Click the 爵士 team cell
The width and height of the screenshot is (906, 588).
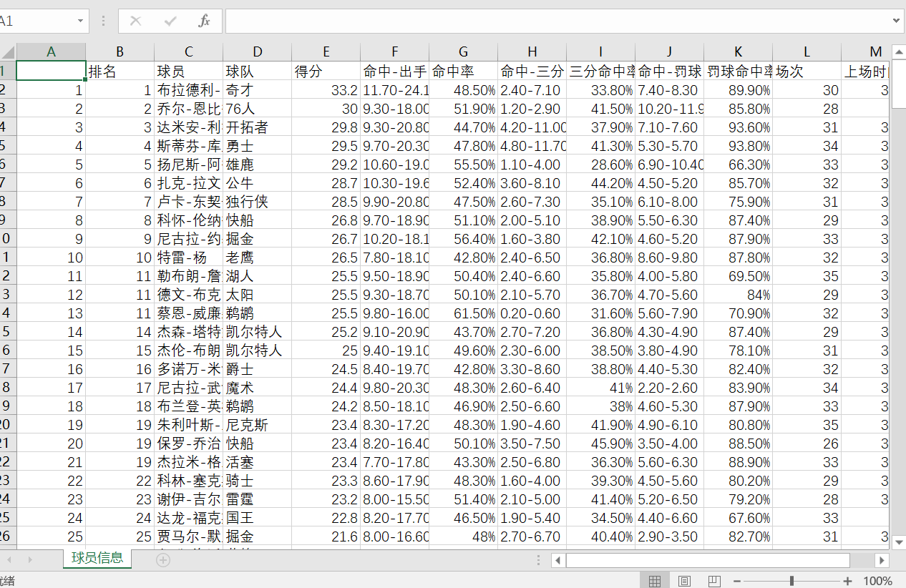click(x=257, y=369)
